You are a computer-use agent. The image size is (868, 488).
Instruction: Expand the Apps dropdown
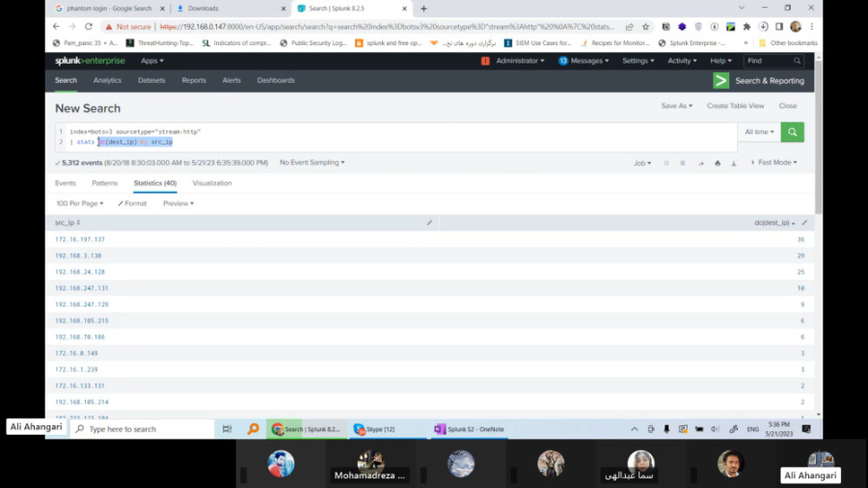point(151,61)
